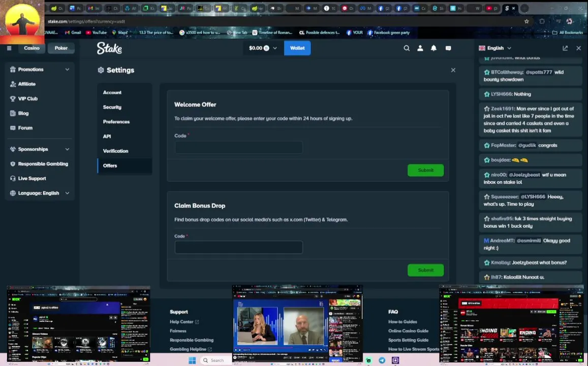The width and height of the screenshot is (588, 366).
Task: Open the middle video interview thumbnail
Action: [x=297, y=323]
